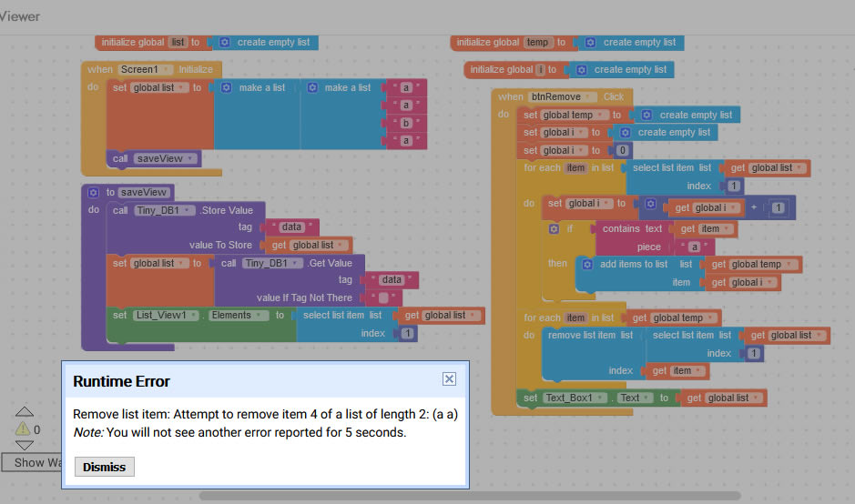The height and width of the screenshot is (504, 855).
Task: Dismiss the Runtime Error dialog
Action: [105, 467]
